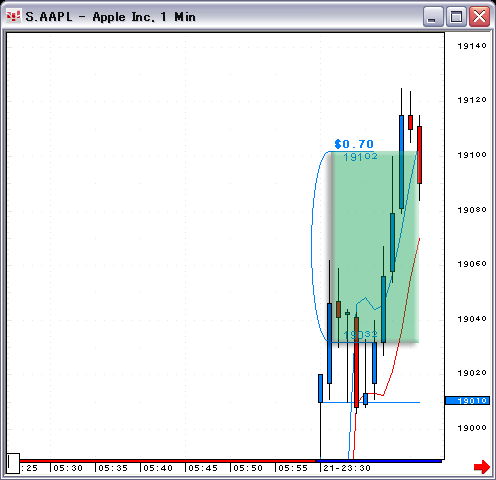Click the highlighted 19010 price label
This screenshot has height=480, width=496.
[467, 400]
